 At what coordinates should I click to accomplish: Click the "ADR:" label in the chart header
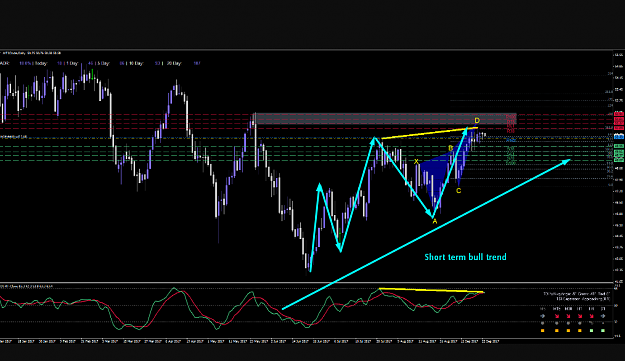coord(4,63)
